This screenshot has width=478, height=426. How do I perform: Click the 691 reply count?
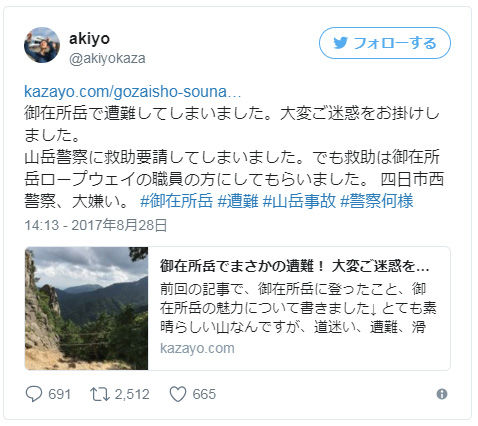[x=59, y=394]
